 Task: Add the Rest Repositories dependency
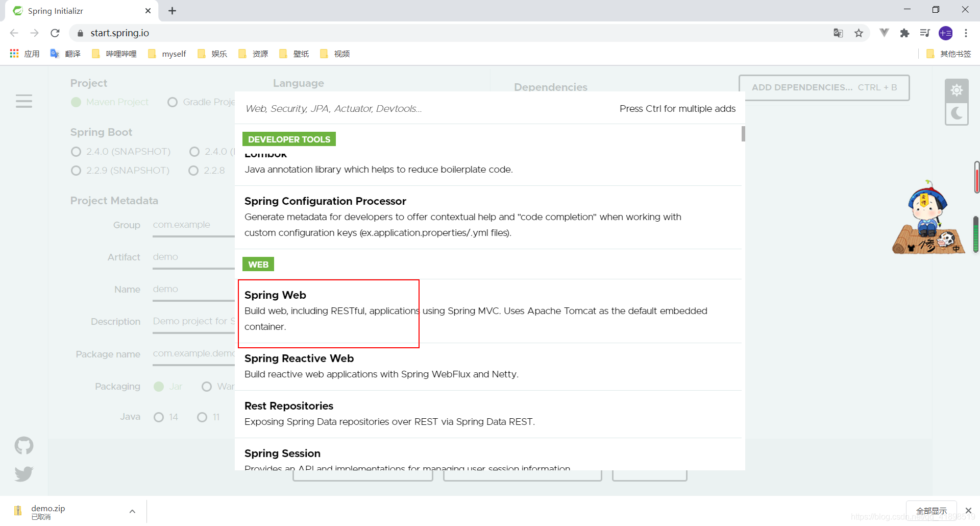[488, 414]
